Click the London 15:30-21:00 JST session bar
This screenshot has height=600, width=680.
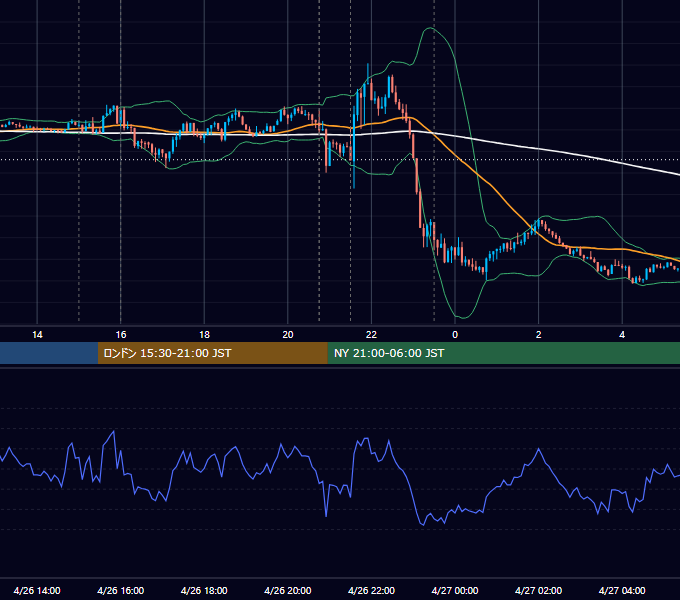coord(212,353)
